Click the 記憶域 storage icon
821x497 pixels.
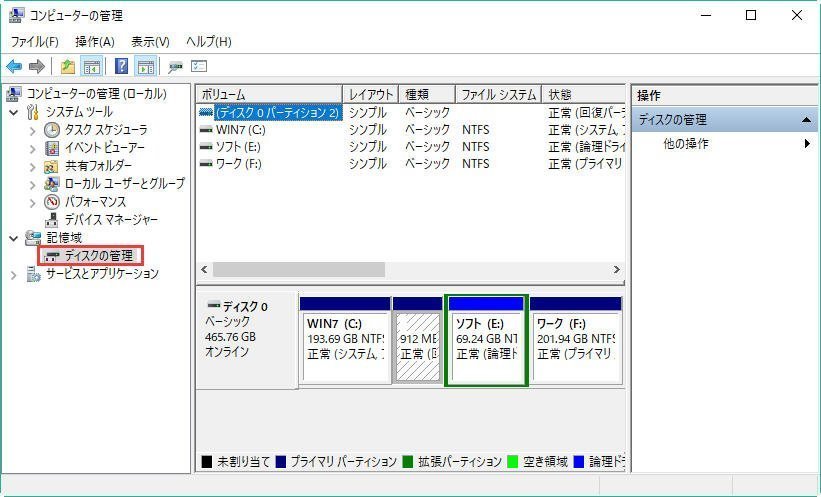(33, 238)
